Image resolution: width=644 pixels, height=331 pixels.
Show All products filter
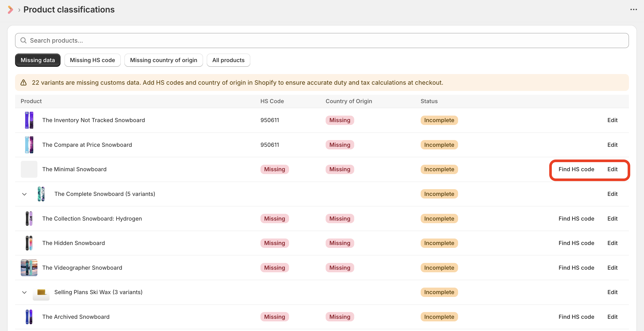coord(228,60)
